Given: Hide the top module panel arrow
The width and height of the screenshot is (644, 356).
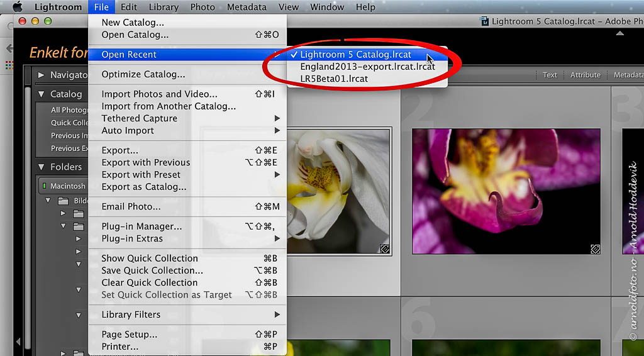Looking at the screenshot, I should [x=619, y=33].
